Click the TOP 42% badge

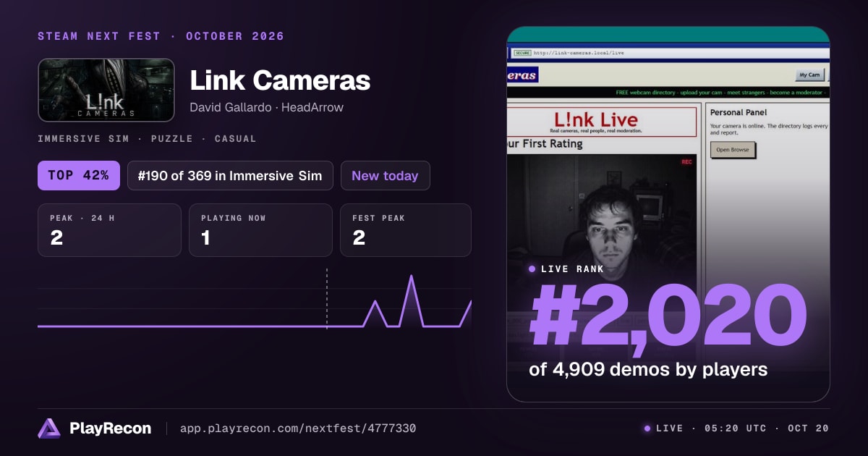(79, 175)
